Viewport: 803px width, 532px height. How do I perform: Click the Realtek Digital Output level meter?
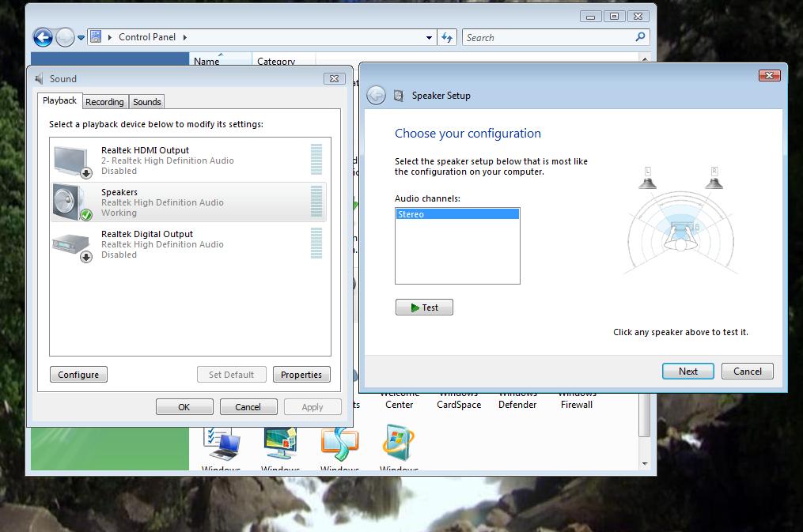(316, 243)
